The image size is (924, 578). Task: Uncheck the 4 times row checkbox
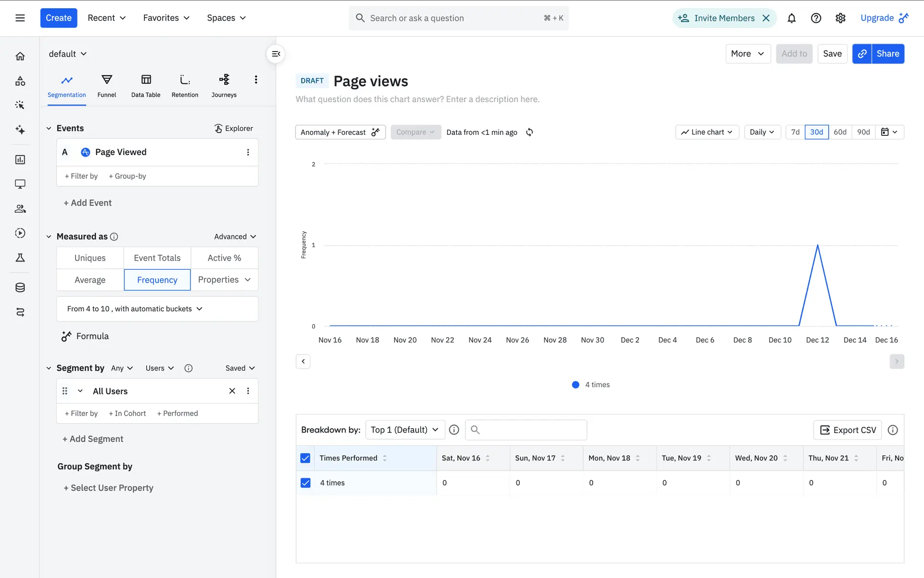(x=305, y=483)
